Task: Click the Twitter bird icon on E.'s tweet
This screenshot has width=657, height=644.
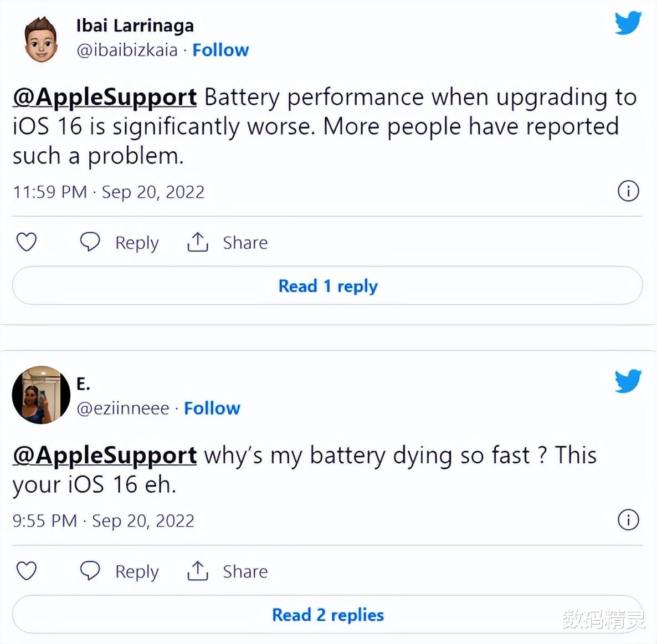Action: click(x=627, y=381)
